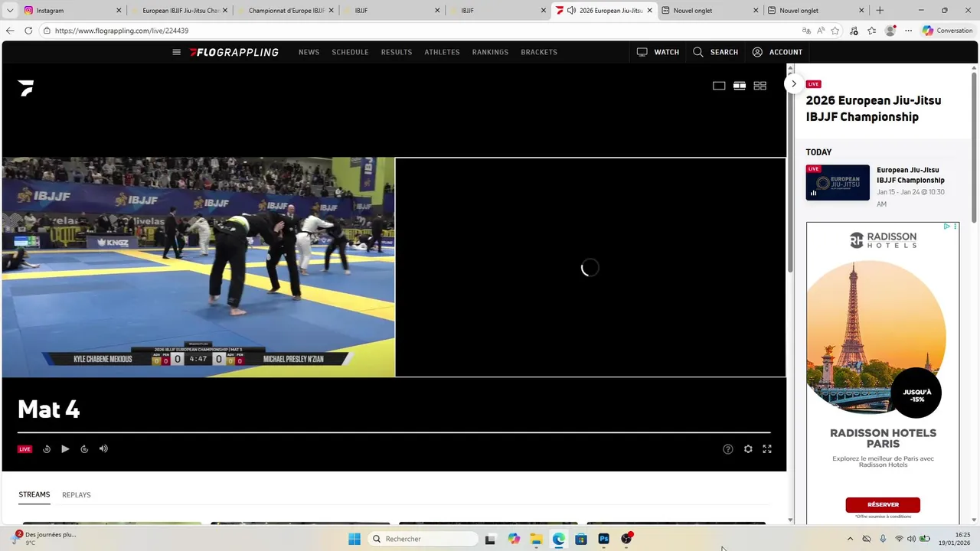Screen dimensions: 980x551
Task: Click the taskbar Rechercher search box
Action: [423, 539]
